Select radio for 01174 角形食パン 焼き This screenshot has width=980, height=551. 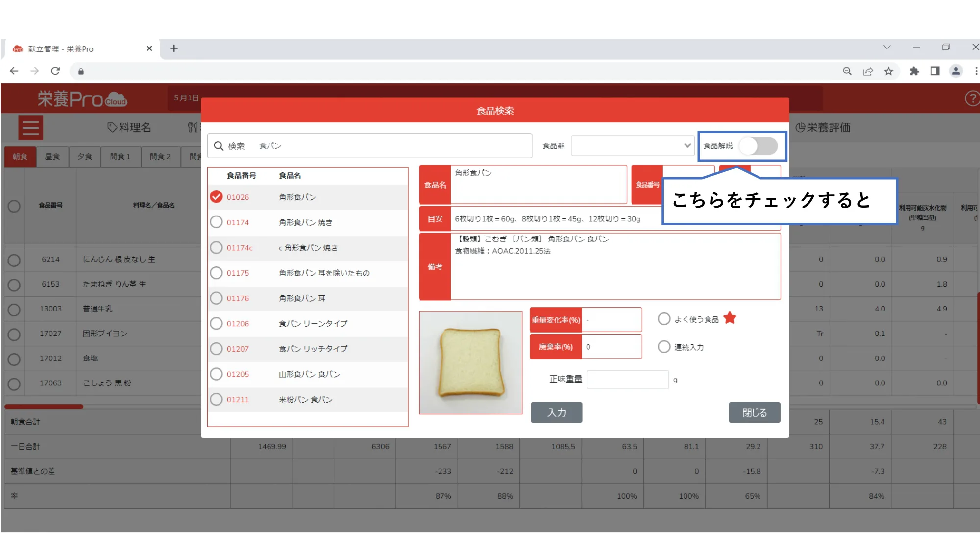pos(216,222)
